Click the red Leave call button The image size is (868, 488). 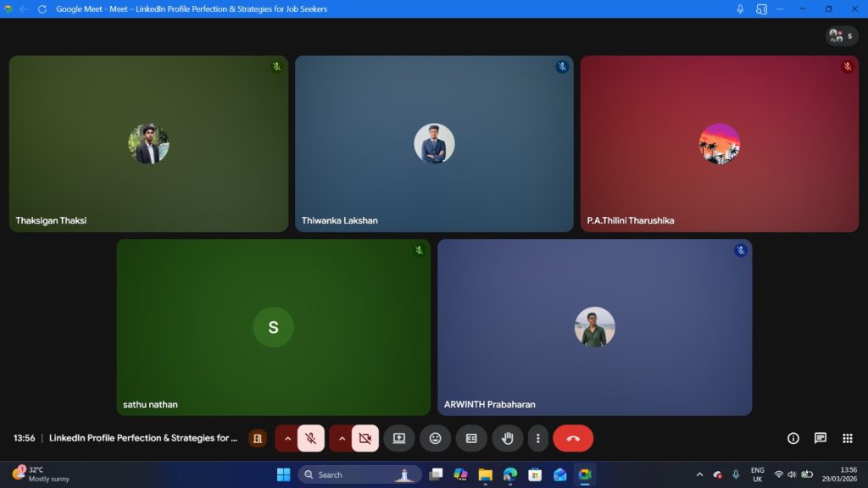[x=573, y=438]
